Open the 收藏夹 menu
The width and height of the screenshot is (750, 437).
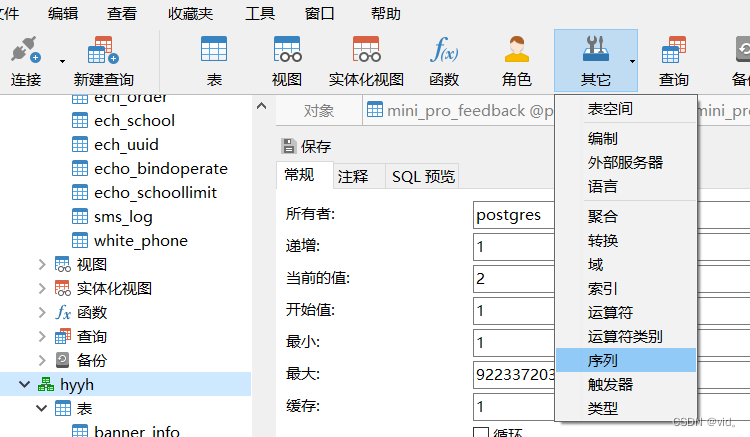190,13
